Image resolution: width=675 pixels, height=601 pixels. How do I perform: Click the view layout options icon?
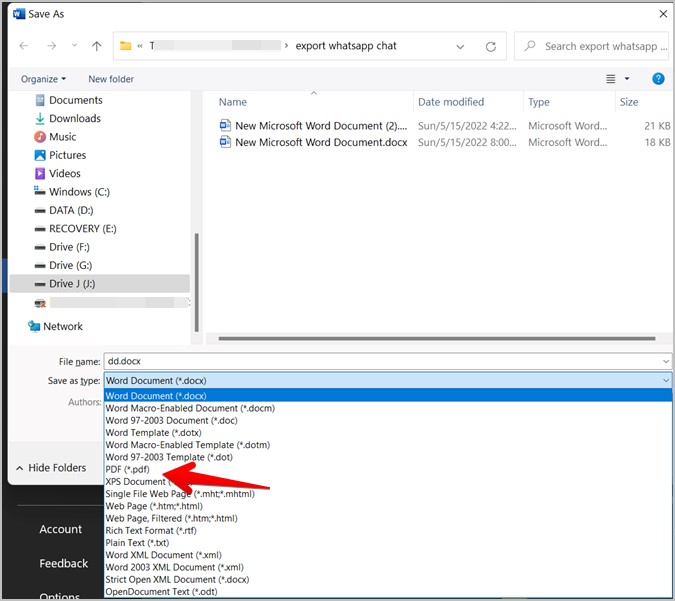[610, 79]
